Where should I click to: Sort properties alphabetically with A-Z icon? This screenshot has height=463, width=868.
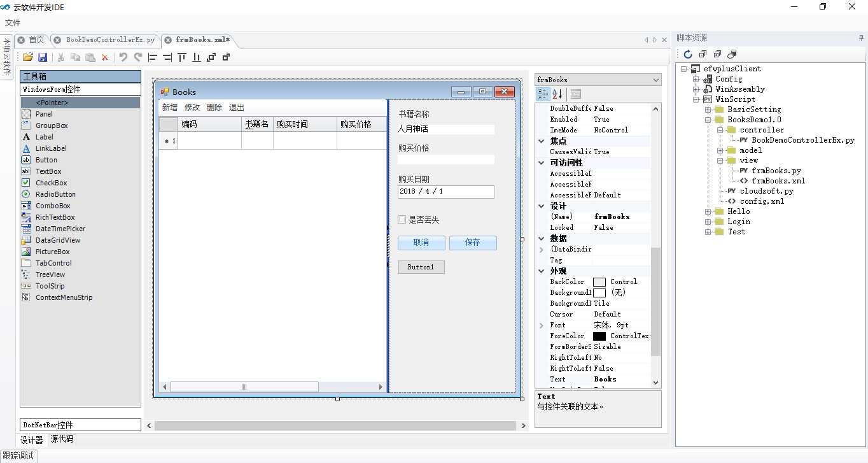pyautogui.click(x=557, y=94)
